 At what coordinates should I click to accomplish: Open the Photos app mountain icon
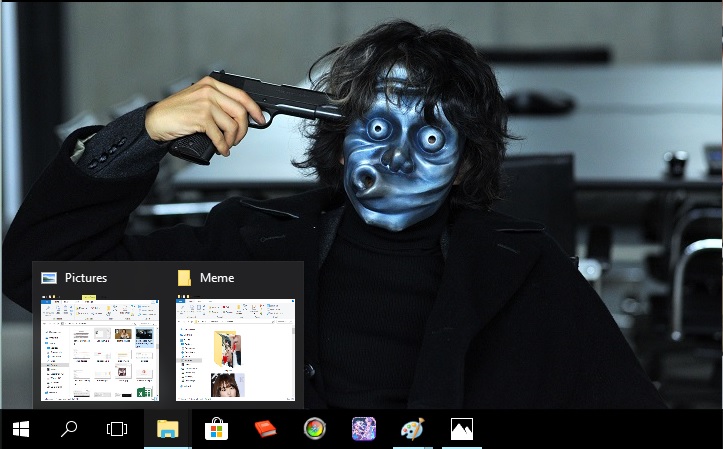click(462, 429)
